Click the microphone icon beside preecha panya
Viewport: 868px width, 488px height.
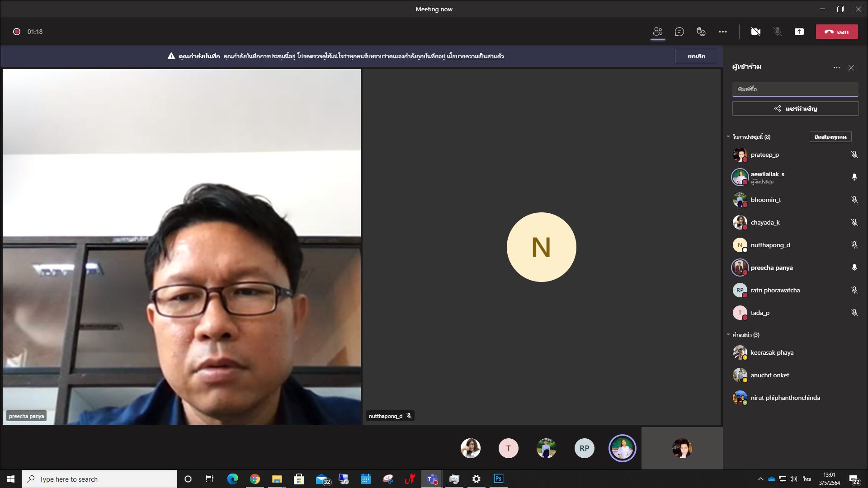click(x=854, y=267)
